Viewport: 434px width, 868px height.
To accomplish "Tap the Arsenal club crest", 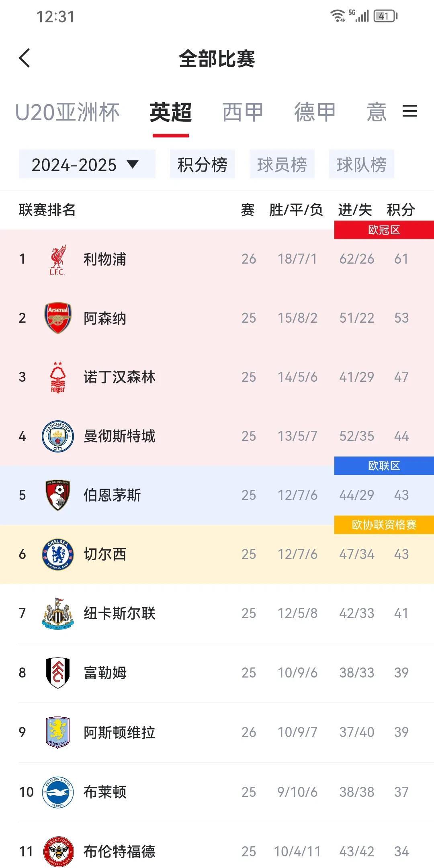I will [x=58, y=318].
